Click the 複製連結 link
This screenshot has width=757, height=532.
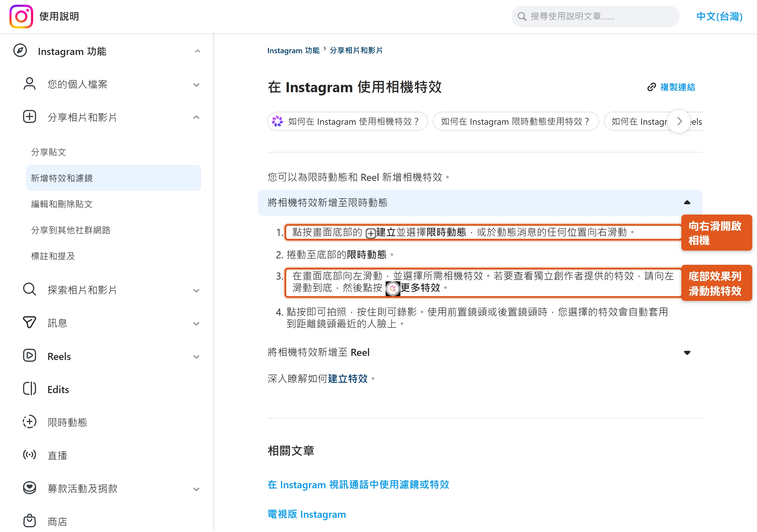point(677,87)
